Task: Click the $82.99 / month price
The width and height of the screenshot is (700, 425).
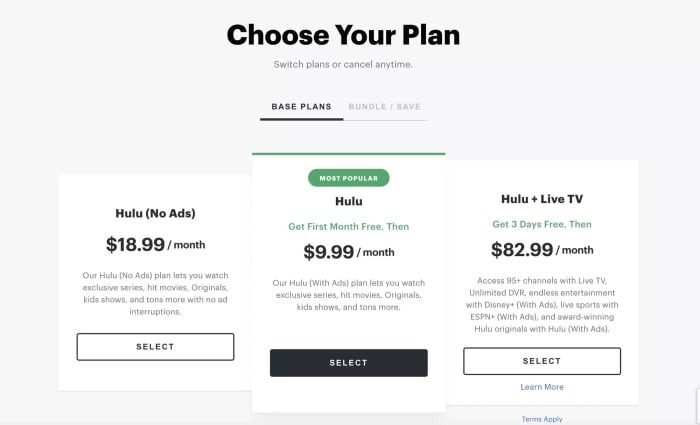Action: (542, 249)
